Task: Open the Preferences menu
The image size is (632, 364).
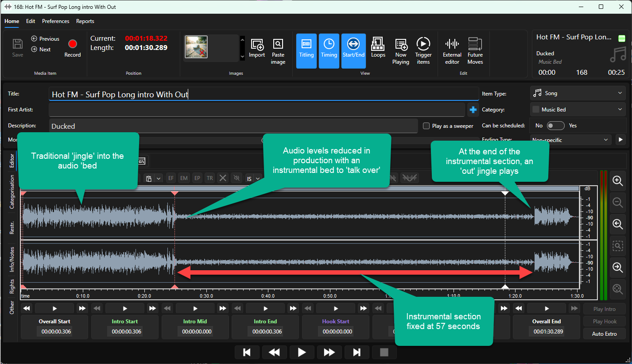Action: pos(56,21)
